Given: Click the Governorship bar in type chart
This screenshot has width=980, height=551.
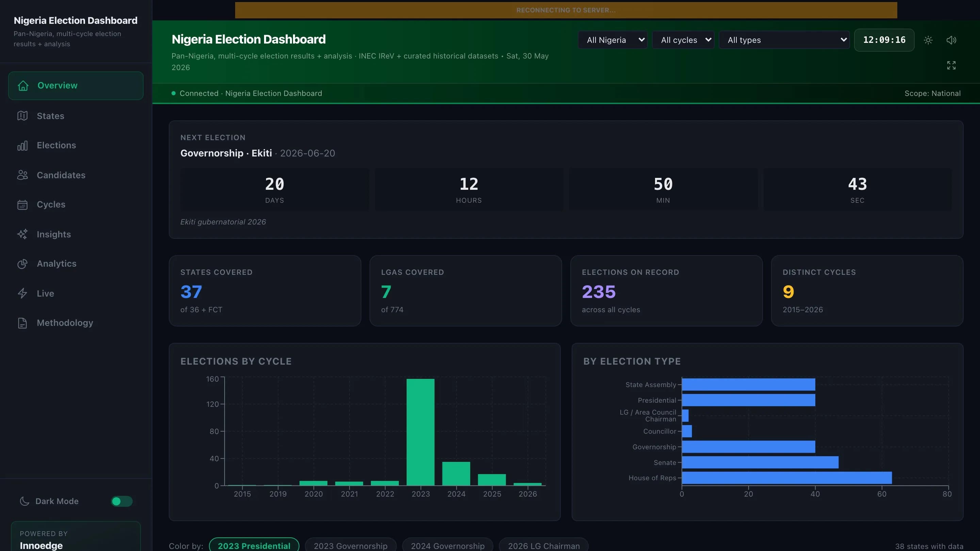Looking at the screenshot, I should coord(748,447).
